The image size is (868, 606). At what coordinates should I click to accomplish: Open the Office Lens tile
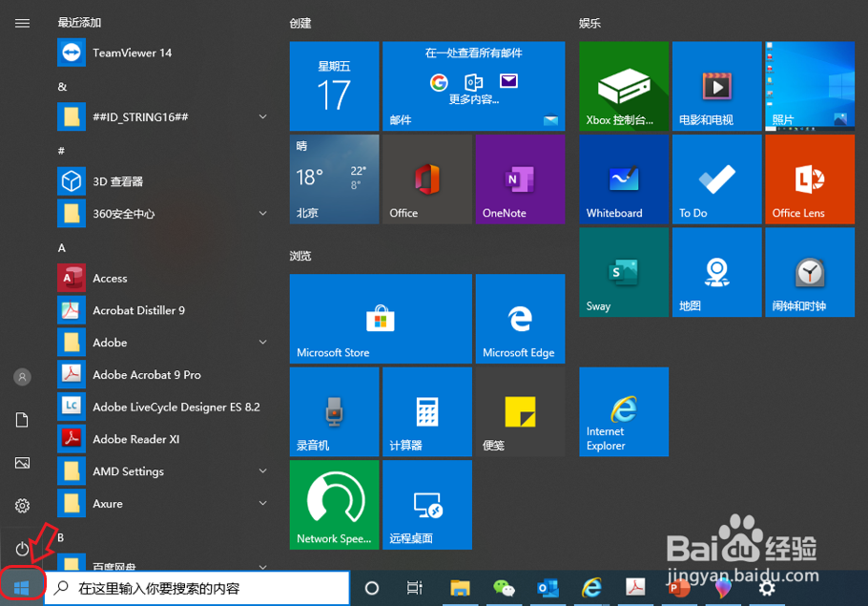pos(810,178)
